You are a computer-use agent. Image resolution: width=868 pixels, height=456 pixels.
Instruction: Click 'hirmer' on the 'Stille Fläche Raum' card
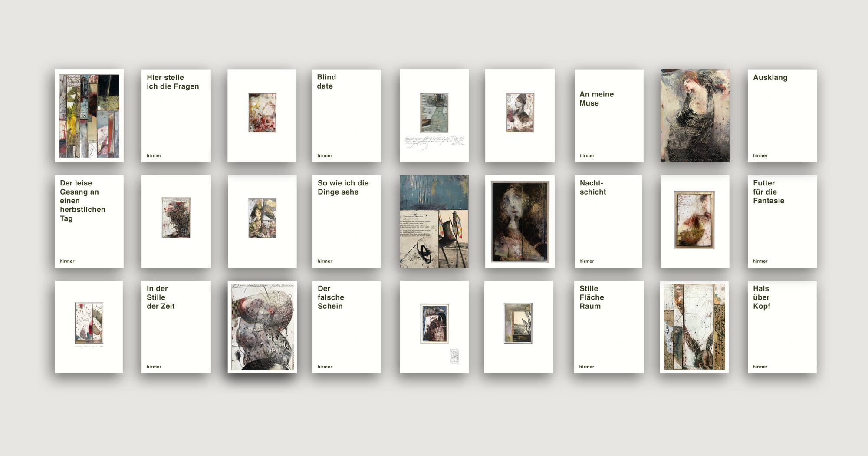click(x=586, y=367)
